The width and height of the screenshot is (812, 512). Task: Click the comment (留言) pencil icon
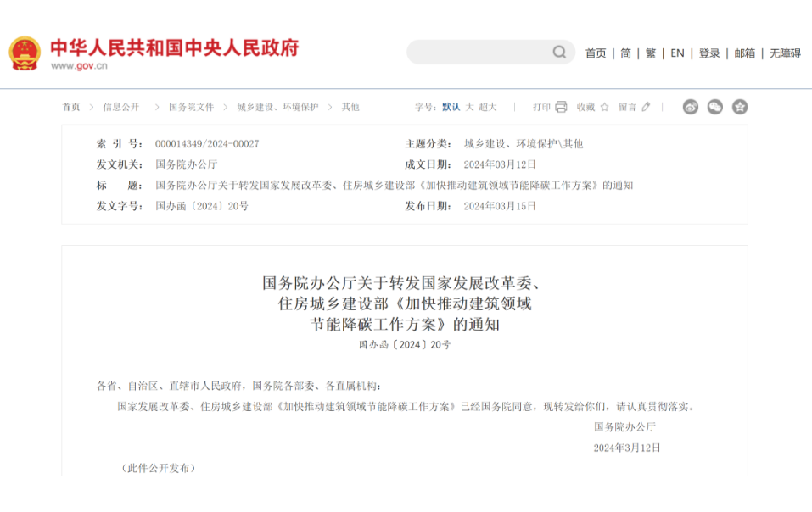[x=646, y=107]
